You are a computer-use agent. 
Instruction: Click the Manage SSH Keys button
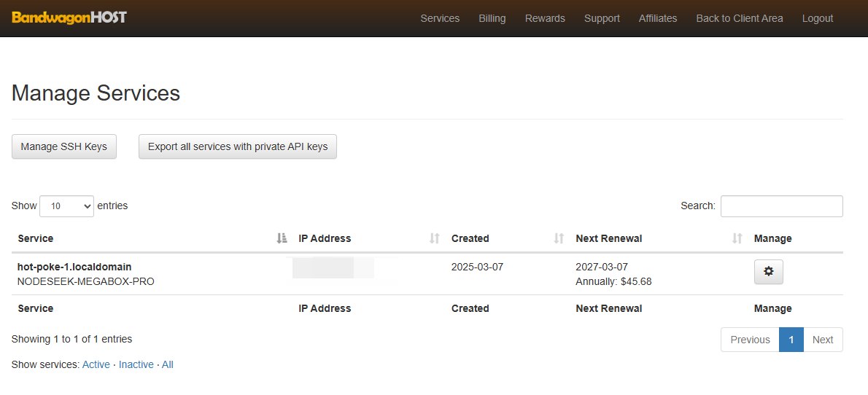(63, 146)
